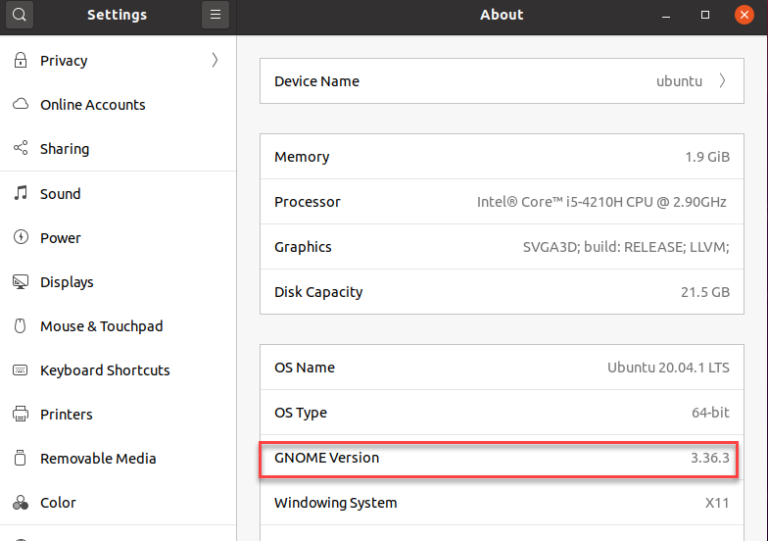The image size is (768, 541).
Task: Expand the Privacy submenu chevron
Action: pos(215,60)
